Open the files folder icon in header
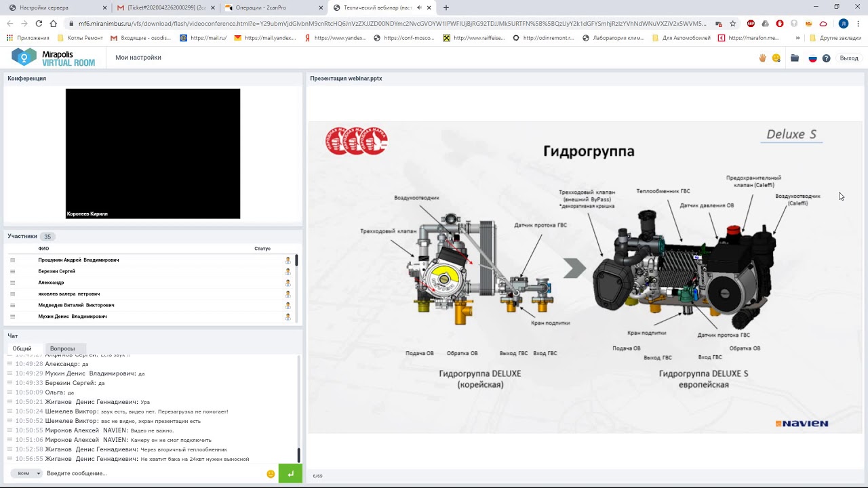This screenshot has height=488, width=868. click(795, 58)
